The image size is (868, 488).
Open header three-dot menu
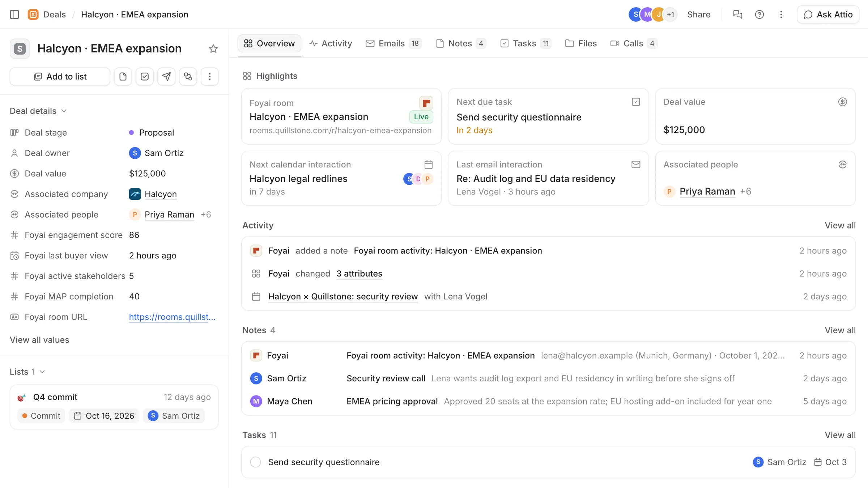[x=781, y=14]
